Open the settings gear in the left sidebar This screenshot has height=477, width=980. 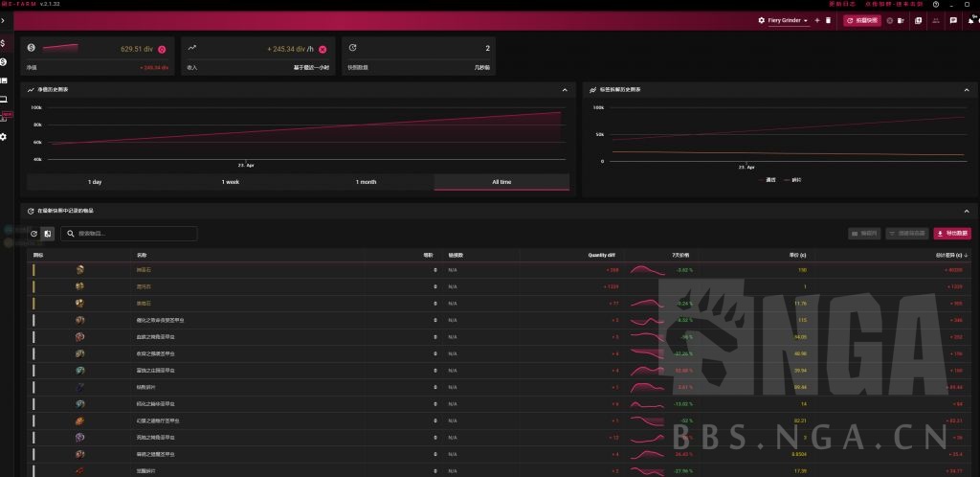(4, 137)
